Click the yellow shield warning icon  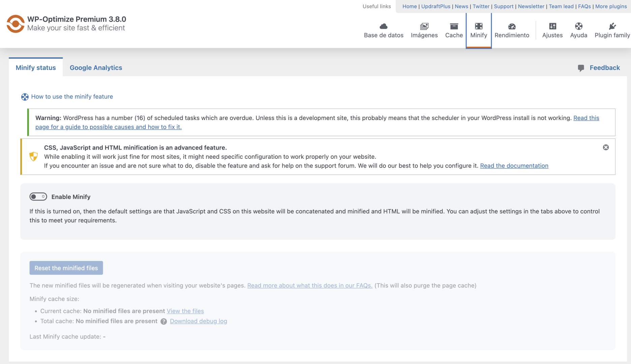(x=33, y=156)
